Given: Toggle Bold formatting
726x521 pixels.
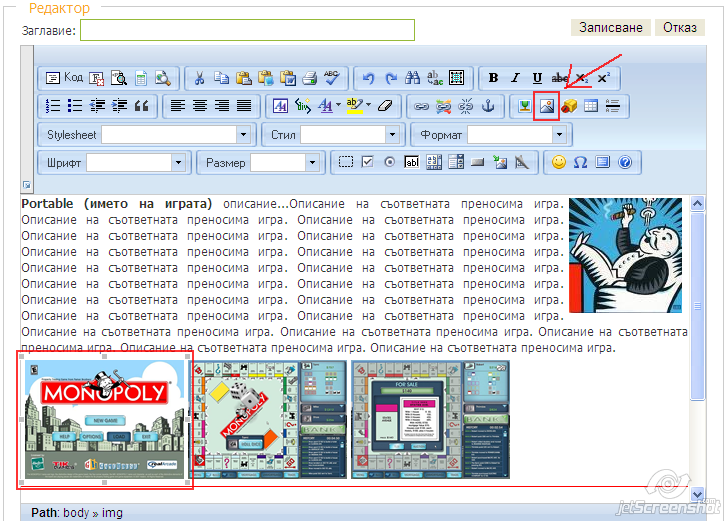Looking at the screenshot, I should pos(494,78).
